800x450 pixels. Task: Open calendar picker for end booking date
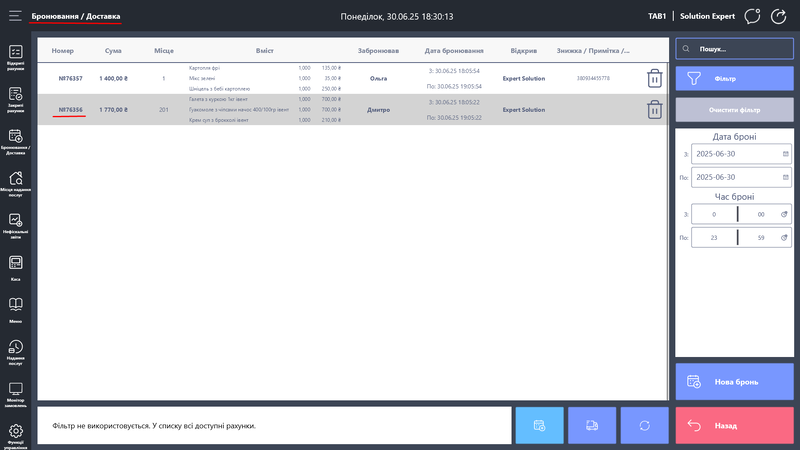pyautogui.click(x=785, y=177)
